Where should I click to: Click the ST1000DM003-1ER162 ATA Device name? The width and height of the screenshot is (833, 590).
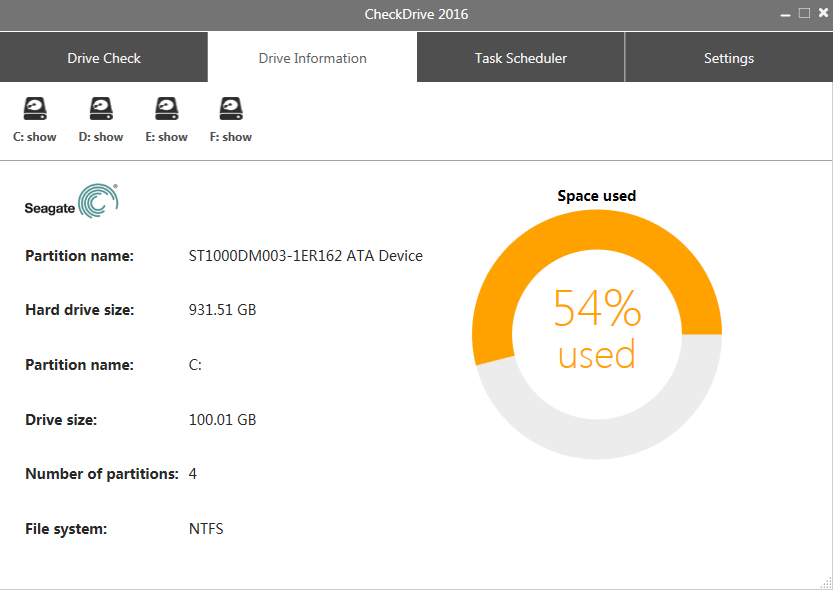[x=305, y=256]
